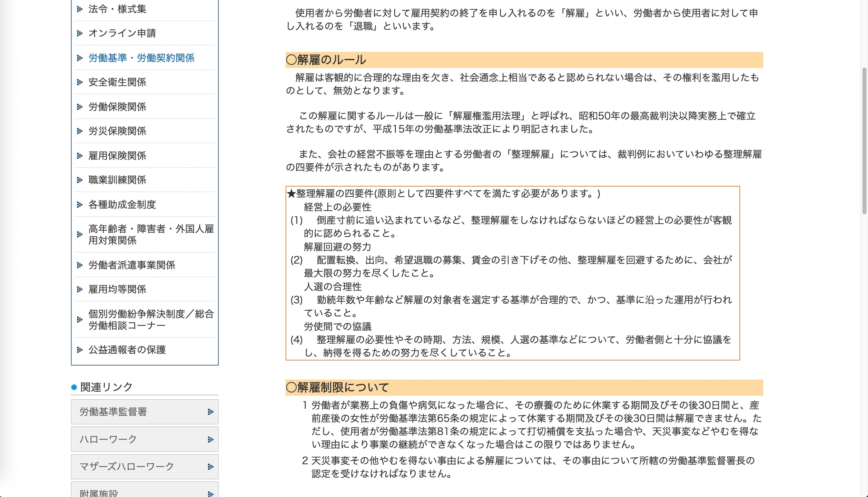Image resolution: width=868 pixels, height=497 pixels.
Task: Open 個別労働紛争解決制度／総合労働相談コーナー
Action: point(151,319)
